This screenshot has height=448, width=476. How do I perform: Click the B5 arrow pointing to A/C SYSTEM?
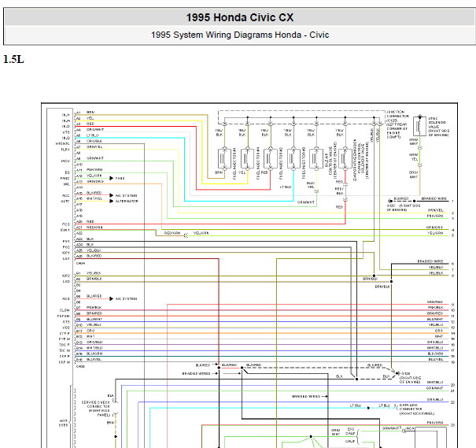(x=112, y=298)
